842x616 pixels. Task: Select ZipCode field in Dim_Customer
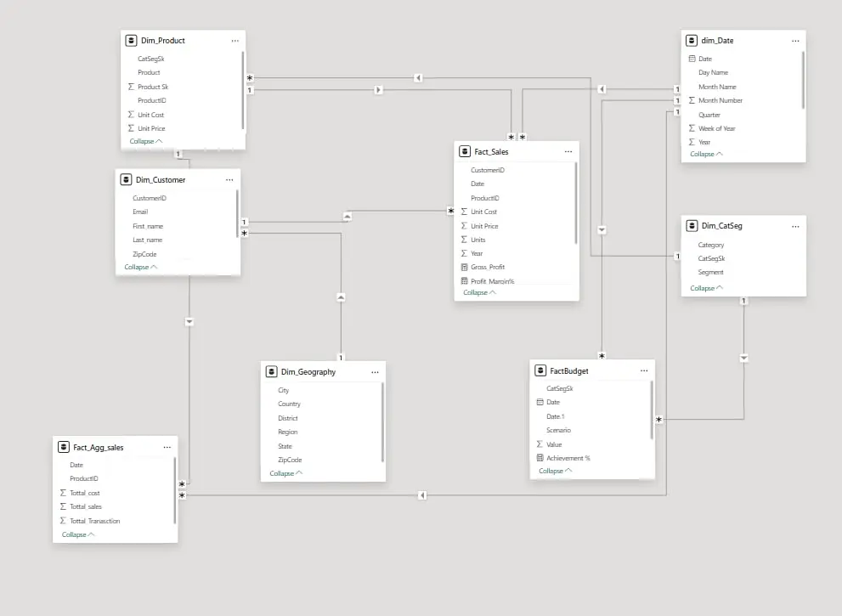coord(144,254)
